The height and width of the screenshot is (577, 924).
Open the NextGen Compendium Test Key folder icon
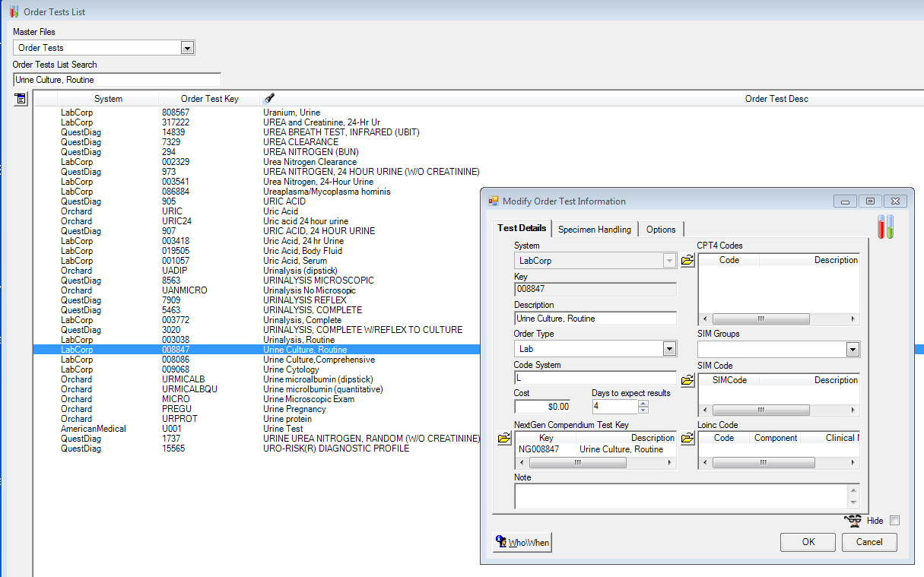point(504,439)
